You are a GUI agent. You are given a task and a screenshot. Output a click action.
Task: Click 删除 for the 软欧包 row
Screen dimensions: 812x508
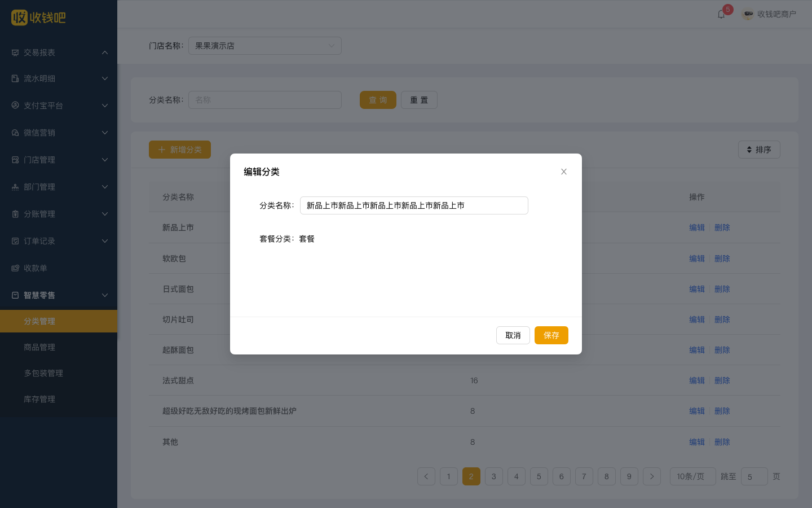tap(722, 259)
